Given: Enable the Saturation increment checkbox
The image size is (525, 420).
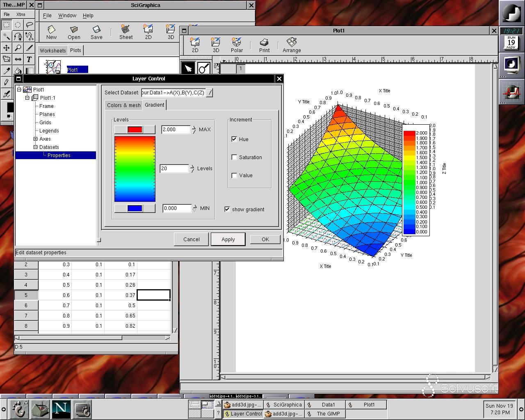Looking at the screenshot, I should click(x=234, y=157).
